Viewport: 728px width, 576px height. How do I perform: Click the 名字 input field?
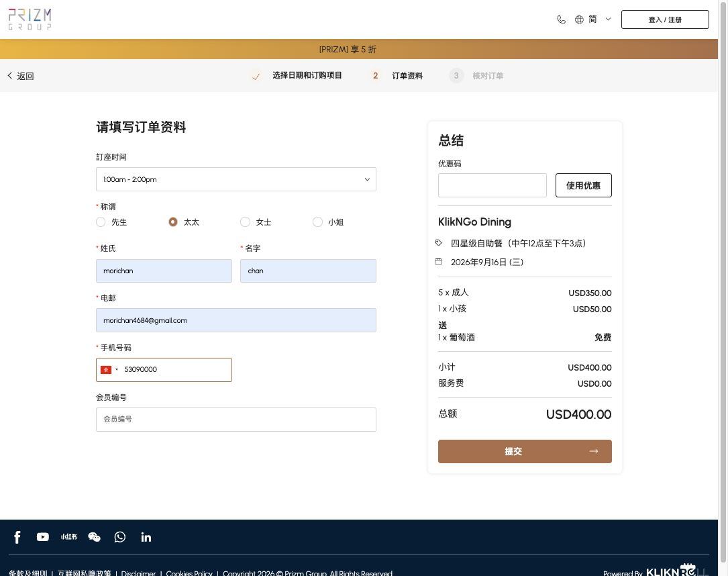pyautogui.click(x=308, y=271)
